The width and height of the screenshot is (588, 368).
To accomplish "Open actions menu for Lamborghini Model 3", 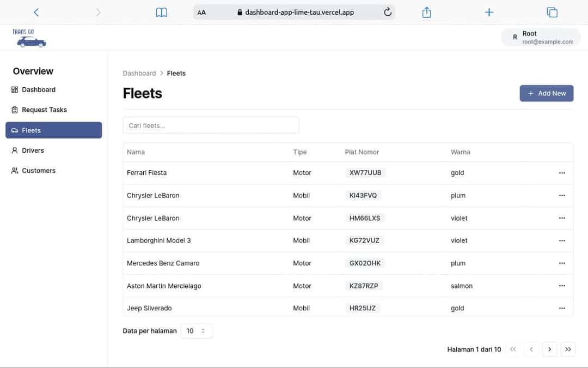I will click(x=562, y=241).
